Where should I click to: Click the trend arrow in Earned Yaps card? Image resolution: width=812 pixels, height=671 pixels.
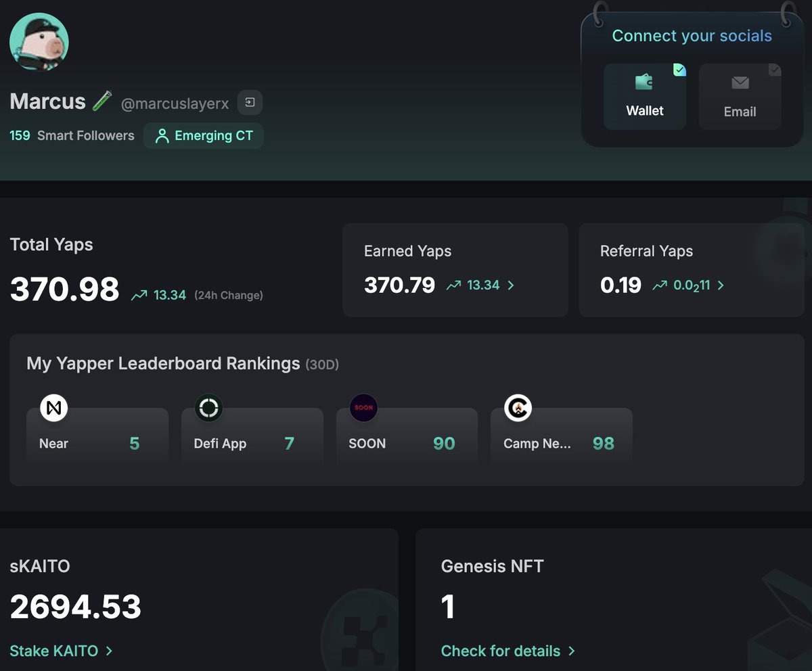pos(454,285)
